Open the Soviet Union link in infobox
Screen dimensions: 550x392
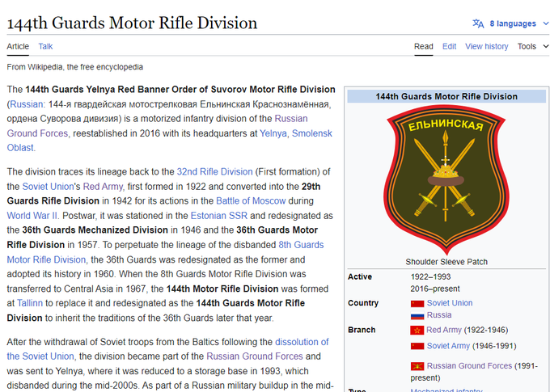tap(450, 303)
